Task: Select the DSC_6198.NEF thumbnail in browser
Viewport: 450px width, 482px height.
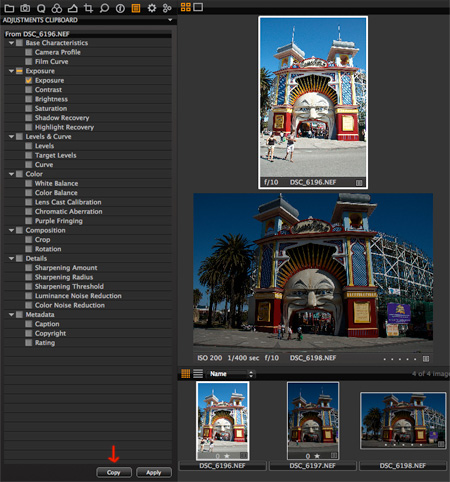Action: coord(403,421)
